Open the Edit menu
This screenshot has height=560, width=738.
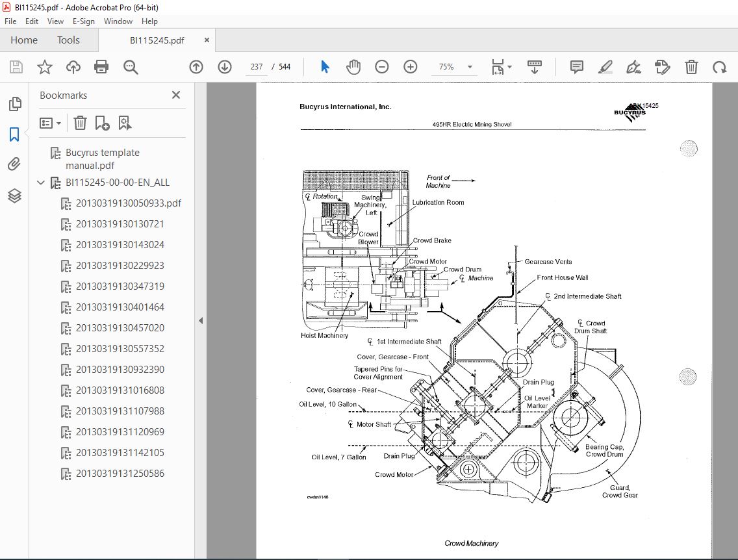click(32, 21)
